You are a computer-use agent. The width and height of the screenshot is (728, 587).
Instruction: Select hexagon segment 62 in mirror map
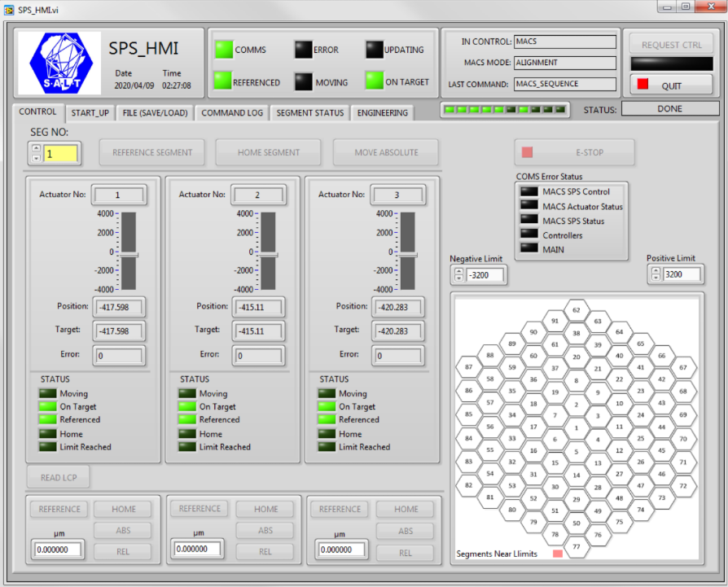tap(576, 310)
